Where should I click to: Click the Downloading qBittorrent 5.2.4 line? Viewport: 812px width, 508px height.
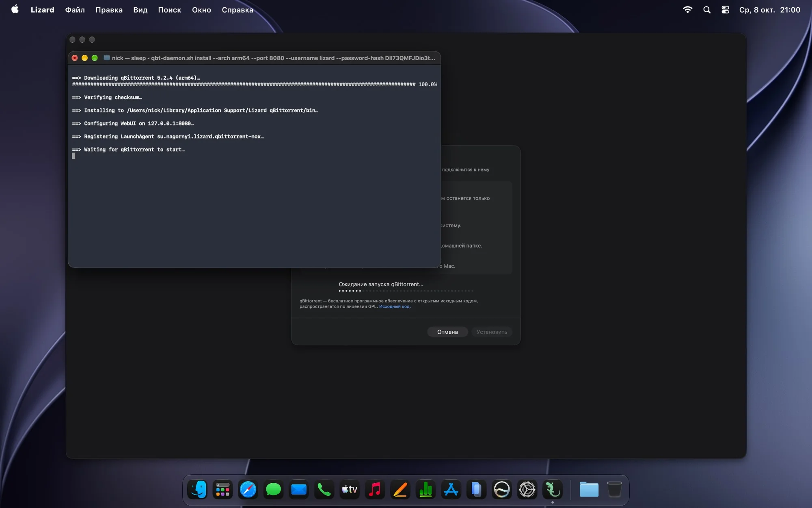point(136,78)
